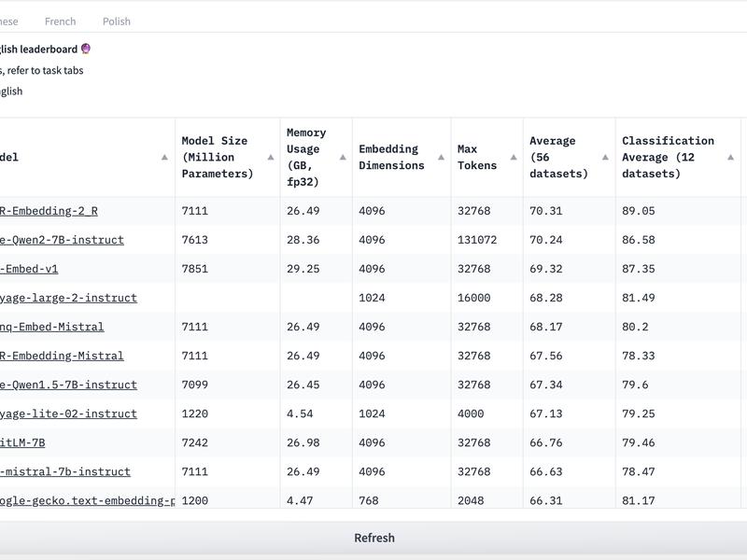Open the gecko.text-embedding model link
The height and width of the screenshot is (560, 747).
click(x=87, y=501)
